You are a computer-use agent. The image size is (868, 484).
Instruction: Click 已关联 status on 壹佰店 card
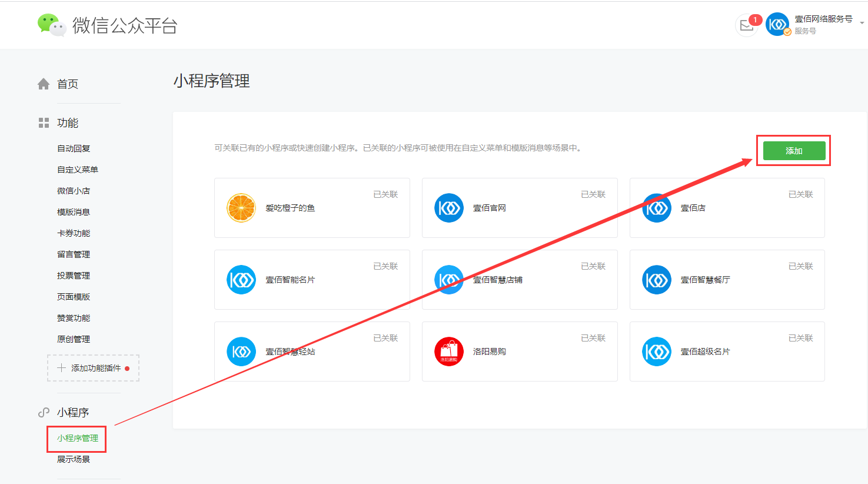click(801, 194)
